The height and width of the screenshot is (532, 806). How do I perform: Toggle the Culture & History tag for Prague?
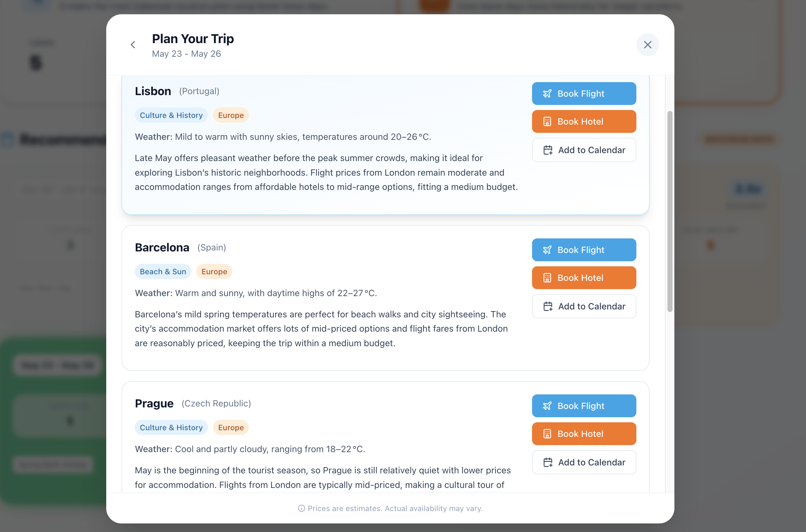(x=171, y=427)
